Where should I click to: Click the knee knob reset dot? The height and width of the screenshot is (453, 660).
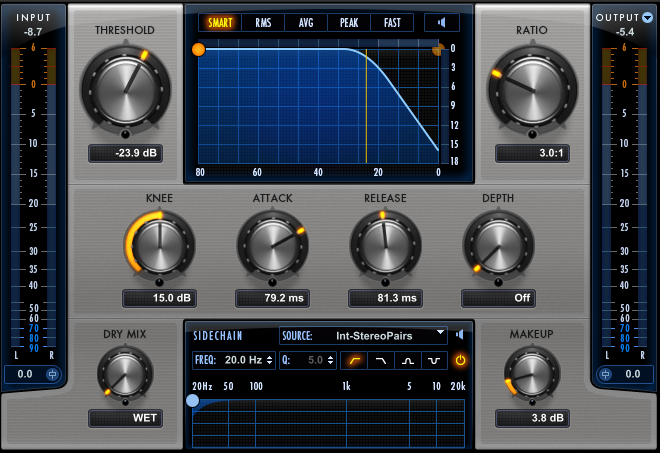[x=160, y=282]
